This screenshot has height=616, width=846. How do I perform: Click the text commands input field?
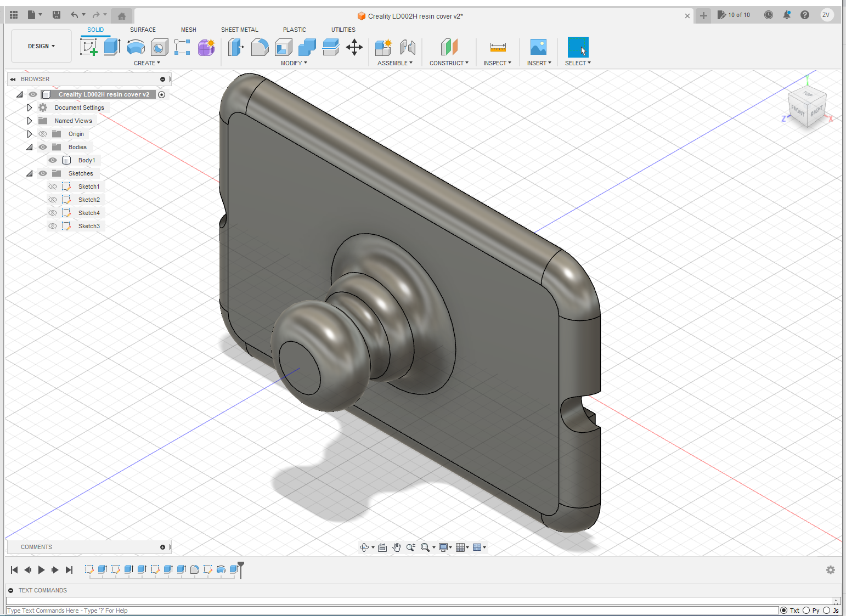tap(392, 611)
